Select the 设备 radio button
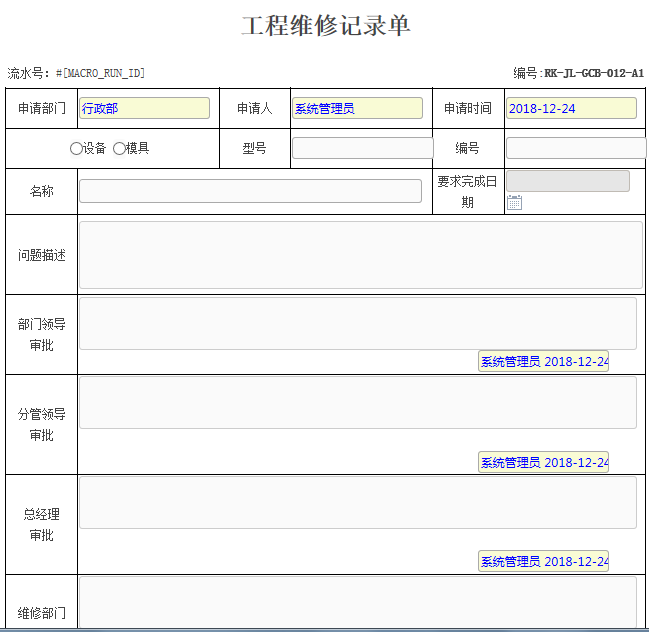 [x=76, y=149]
